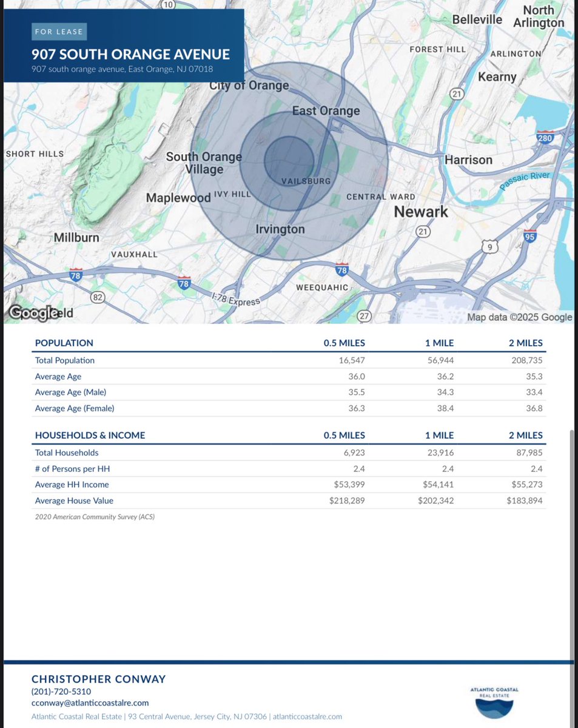Click the South Orange Village map label

(204, 163)
